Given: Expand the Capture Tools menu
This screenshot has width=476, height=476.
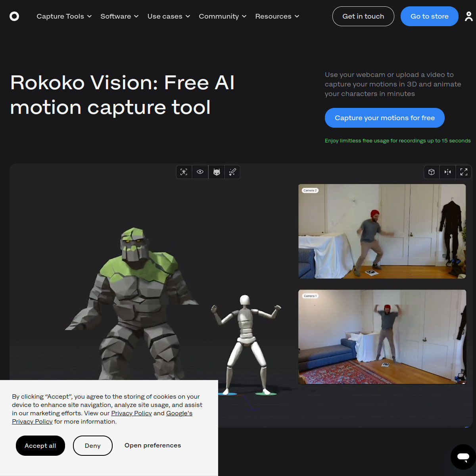Looking at the screenshot, I should (x=63, y=16).
